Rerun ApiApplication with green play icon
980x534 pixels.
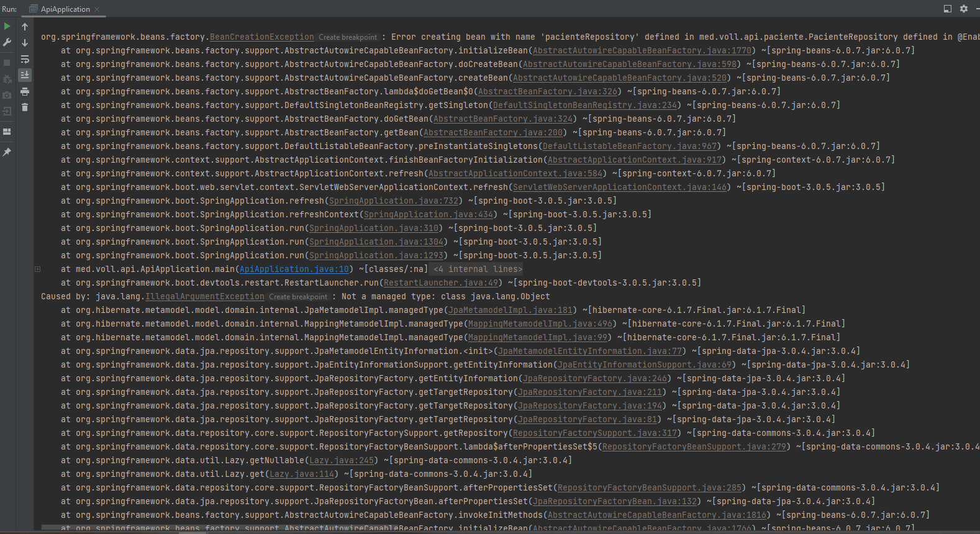[x=7, y=26]
